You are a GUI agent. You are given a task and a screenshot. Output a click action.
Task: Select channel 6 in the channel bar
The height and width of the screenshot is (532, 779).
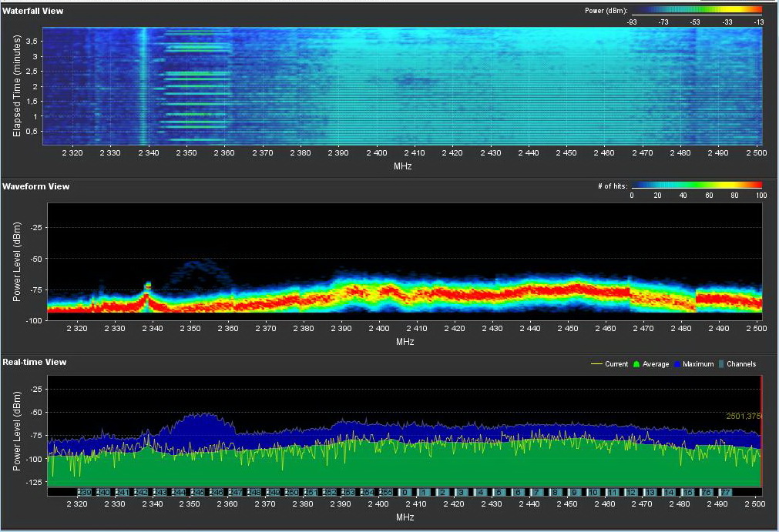pyautogui.click(x=518, y=492)
